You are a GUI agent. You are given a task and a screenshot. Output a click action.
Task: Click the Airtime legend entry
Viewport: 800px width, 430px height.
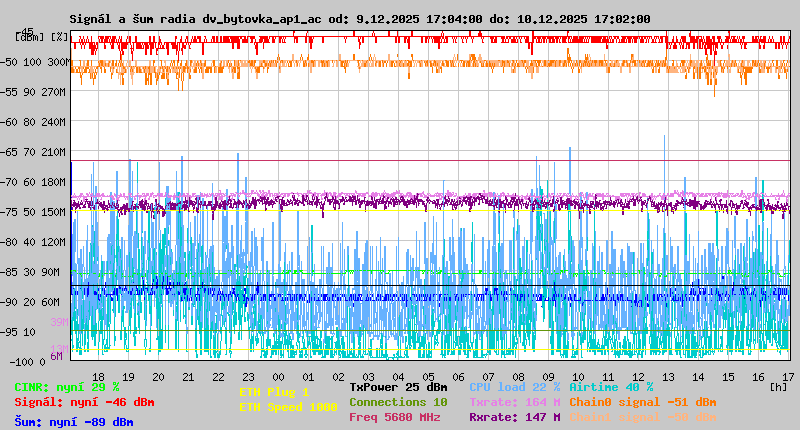pyautogui.click(x=611, y=387)
